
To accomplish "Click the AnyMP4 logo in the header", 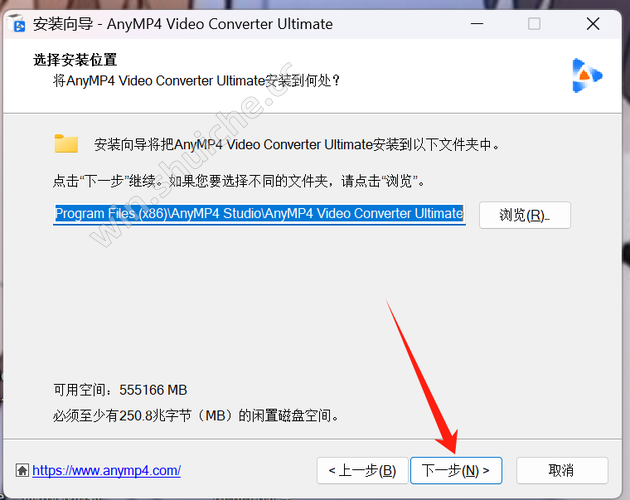I will 586,76.
